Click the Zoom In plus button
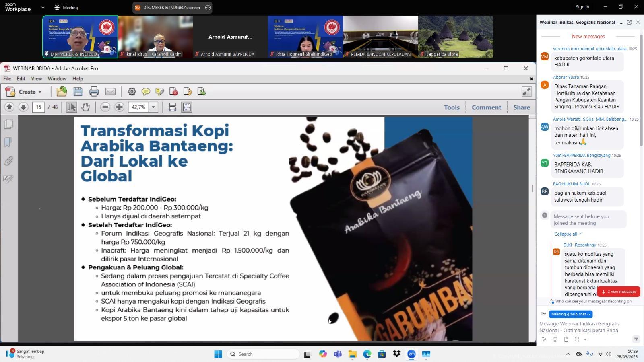 [x=119, y=107]
